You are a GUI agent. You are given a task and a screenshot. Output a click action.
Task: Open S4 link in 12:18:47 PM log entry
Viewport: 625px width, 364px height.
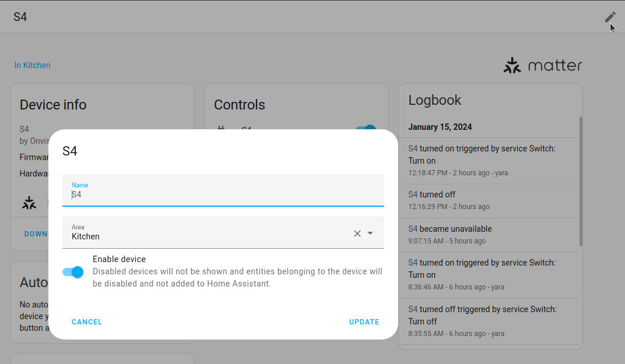(x=413, y=149)
